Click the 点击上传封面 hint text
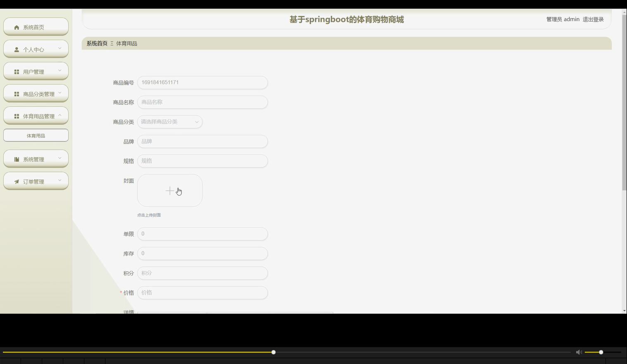 point(149,215)
